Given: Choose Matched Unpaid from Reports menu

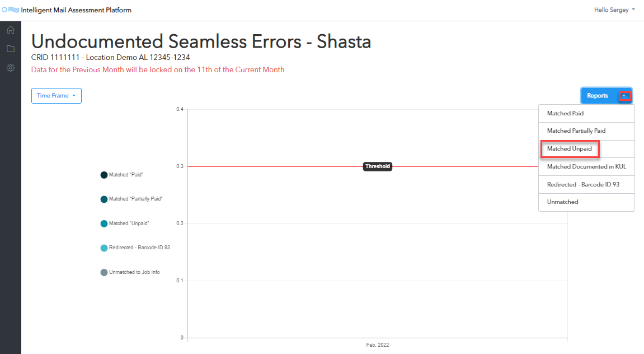Looking at the screenshot, I should click(586, 149).
